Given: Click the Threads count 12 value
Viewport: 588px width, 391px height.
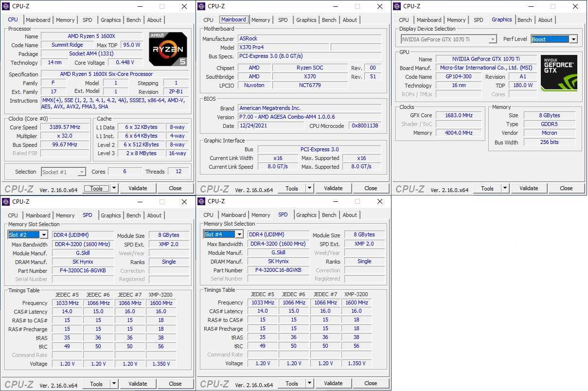Looking at the screenshot, I should tap(178, 172).
